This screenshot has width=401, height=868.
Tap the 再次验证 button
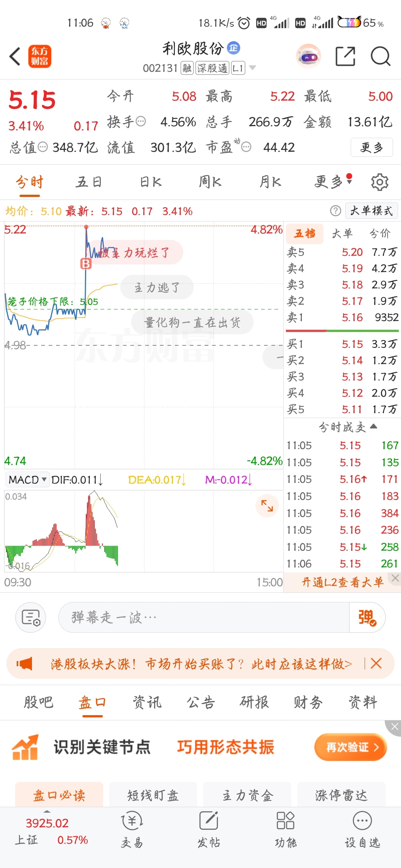tap(351, 747)
